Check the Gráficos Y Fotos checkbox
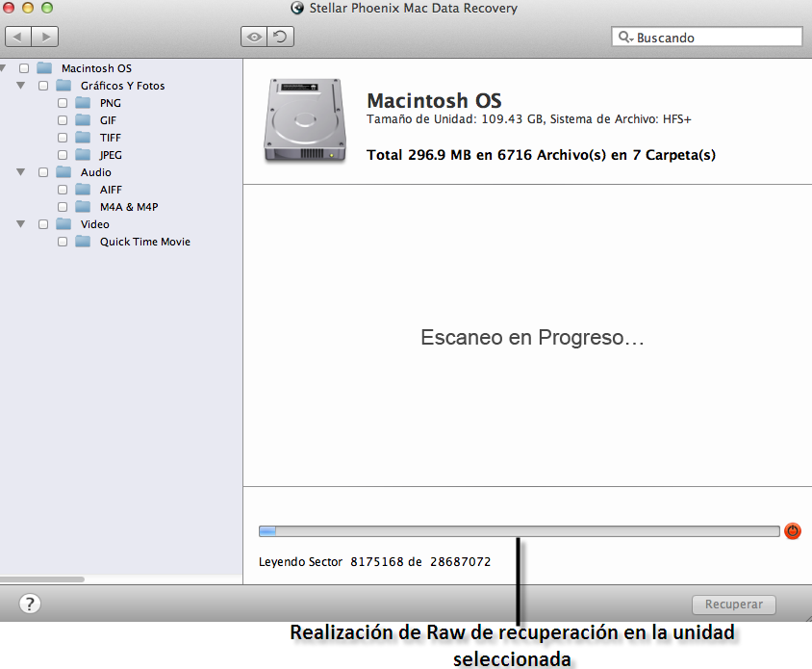The height and width of the screenshot is (669, 812). point(43,86)
